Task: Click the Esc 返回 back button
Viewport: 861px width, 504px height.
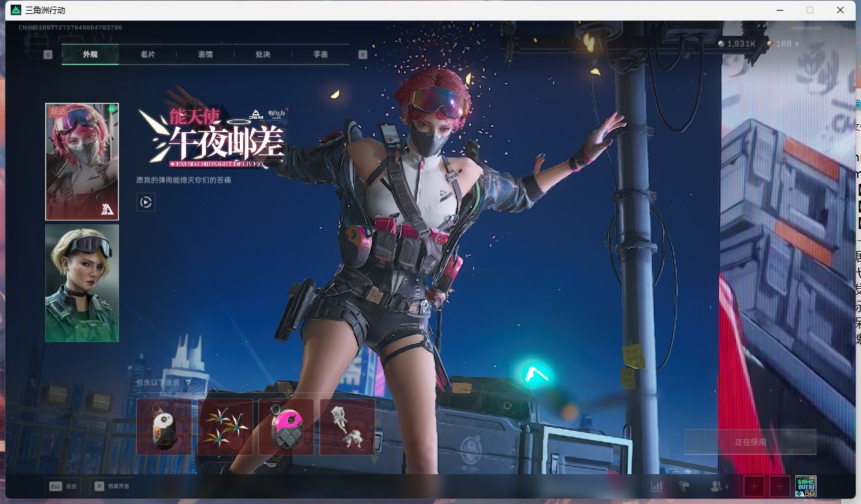Action: click(x=64, y=486)
